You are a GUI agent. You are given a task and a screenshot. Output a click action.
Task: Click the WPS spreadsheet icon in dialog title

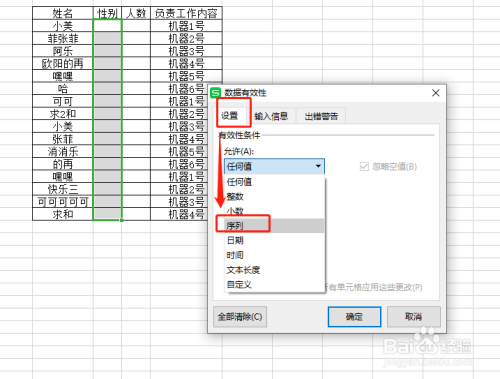point(216,93)
